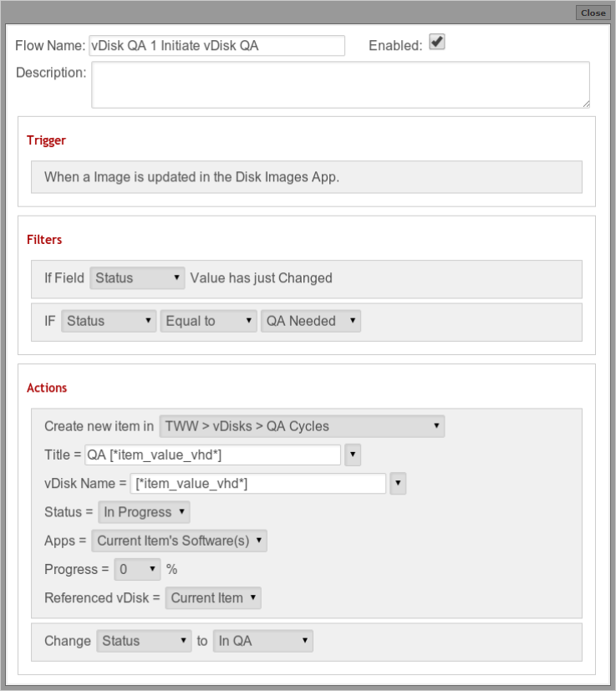Close the flow editor dialog
The height and width of the screenshot is (691, 616).
pyautogui.click(x=593, y=13)
